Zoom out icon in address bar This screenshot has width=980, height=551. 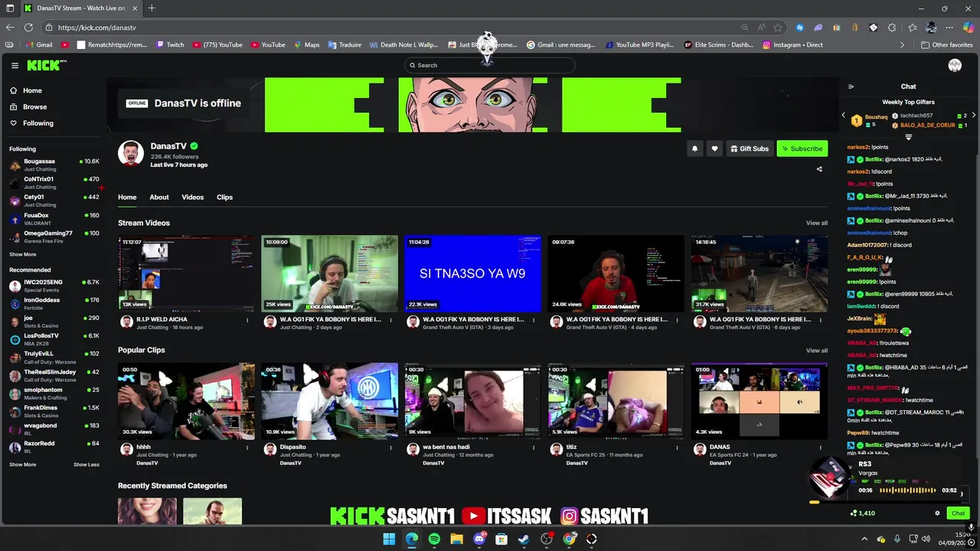tap(744, 28)
